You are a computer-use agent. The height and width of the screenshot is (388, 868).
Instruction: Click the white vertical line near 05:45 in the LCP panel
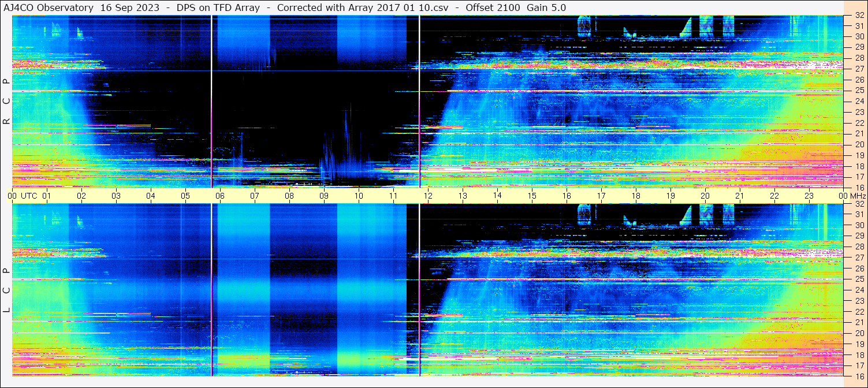212,289
